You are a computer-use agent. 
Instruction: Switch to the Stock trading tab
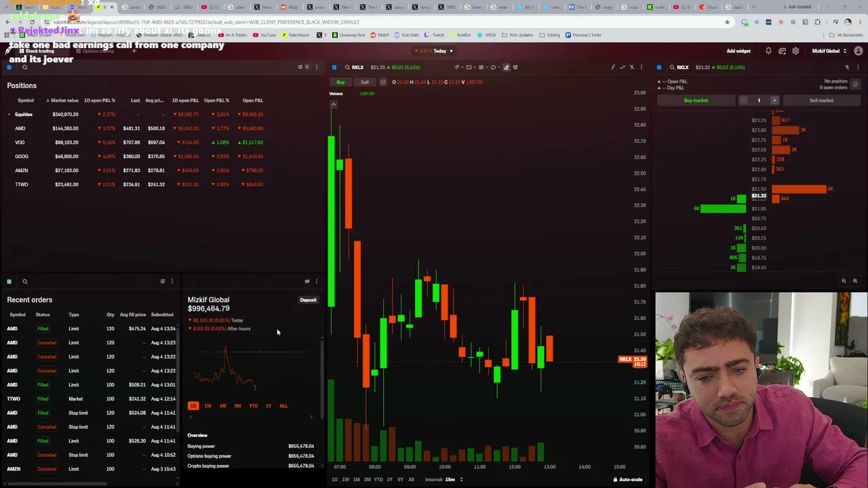coord(39,51)
